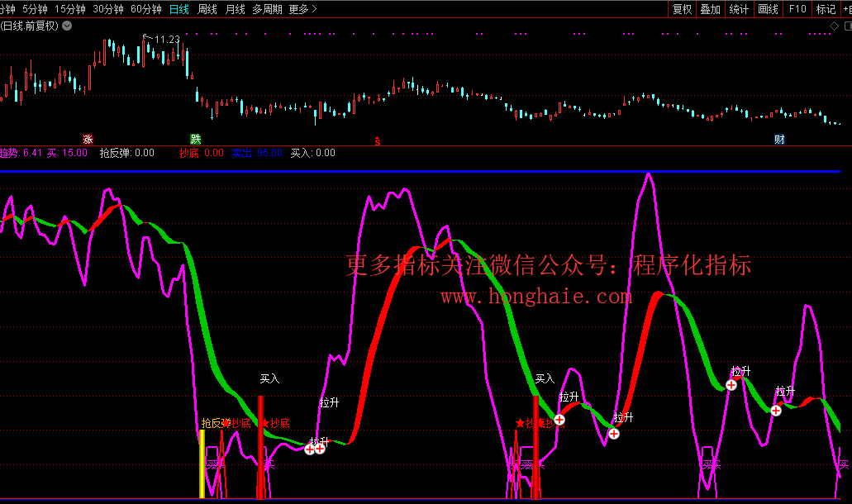Select the 周线 weekly period tab
Viewport: 852px width, 504px height.
[207, 9]
